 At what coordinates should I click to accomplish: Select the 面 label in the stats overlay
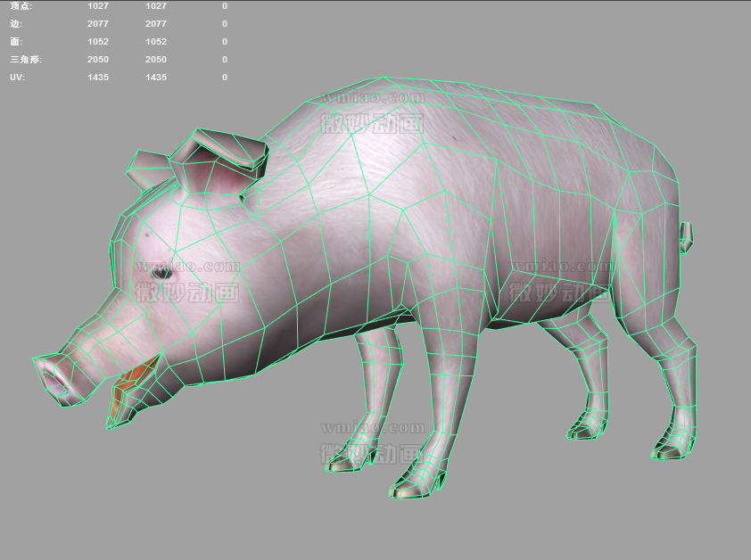pos(16,42)
